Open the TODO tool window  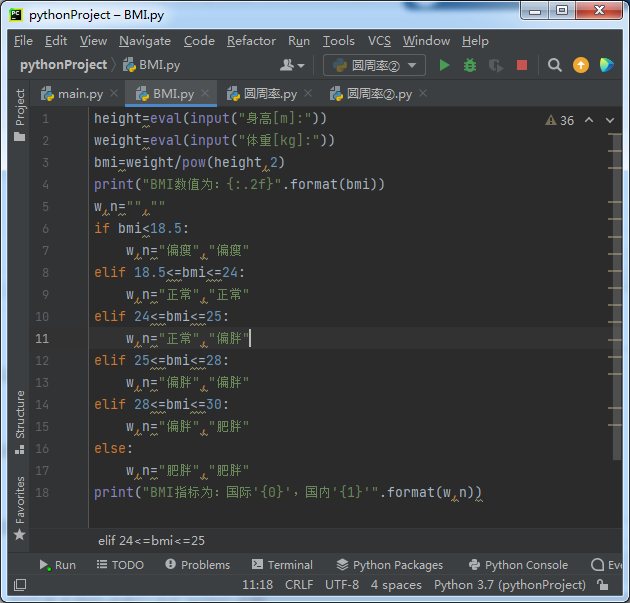tap(120, 565)
